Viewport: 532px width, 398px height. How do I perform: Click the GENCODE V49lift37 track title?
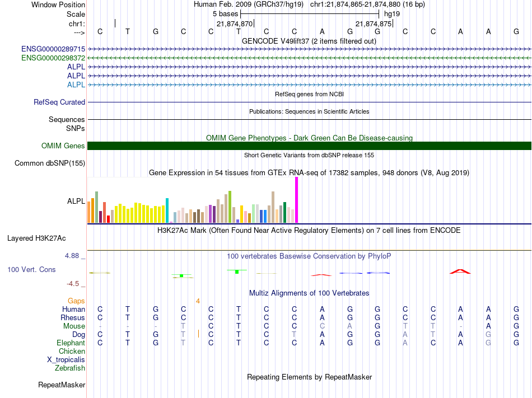[309, 41]
